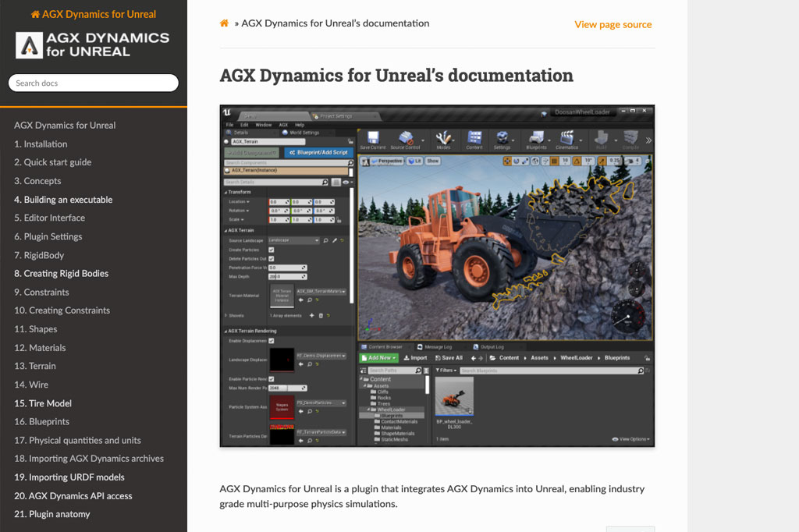Click the Settings icon in the editor toolbar
Image resolution: width=799 pixels, height=532 pixels.
coord(502,138)
